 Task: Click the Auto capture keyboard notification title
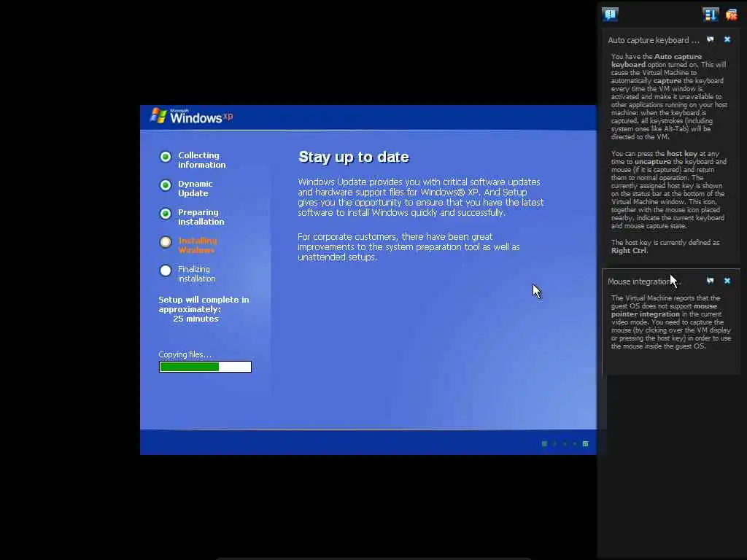[x=653, y=41]
